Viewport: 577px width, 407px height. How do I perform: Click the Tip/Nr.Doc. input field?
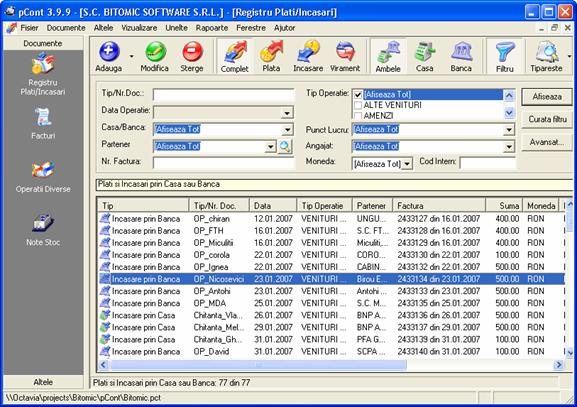point(224,95)
